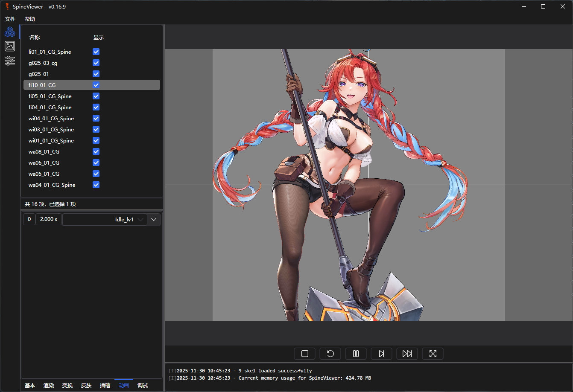Maximize the SpineViewer window
Image resolution: width=573 pixels, height=392 pixels.
coord(543,6)
